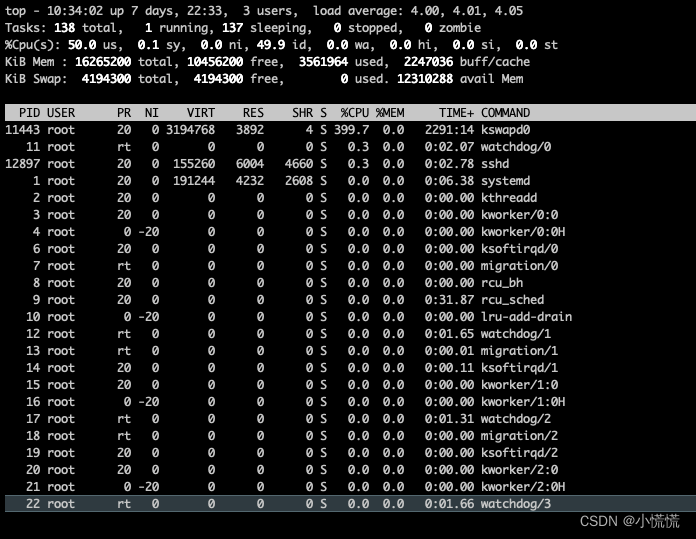Click the SHR column header
Viewport: 696px width, 539px height.
point(302,113)
